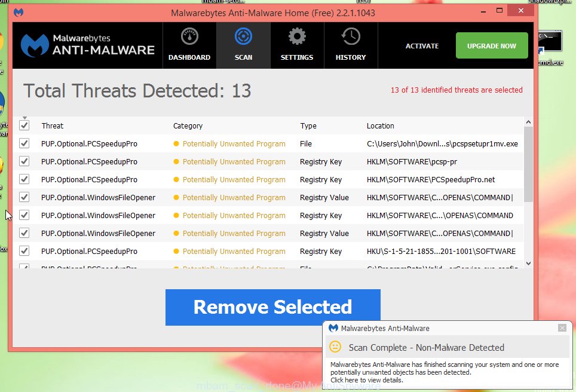Image resolution: width=576 pixels, height=392 pixels.
Task: Click the green Upgrade Now button
Action: [x=492, y=45]
